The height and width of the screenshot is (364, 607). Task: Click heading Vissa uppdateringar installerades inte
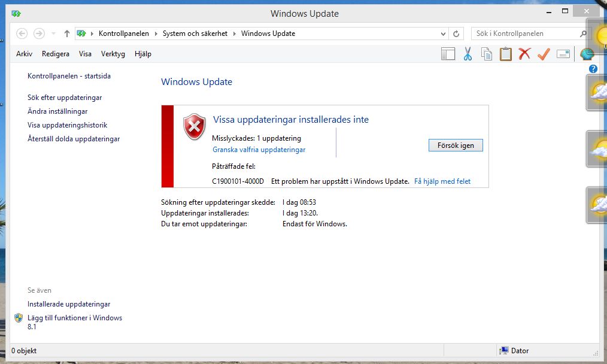coord(291,120)
